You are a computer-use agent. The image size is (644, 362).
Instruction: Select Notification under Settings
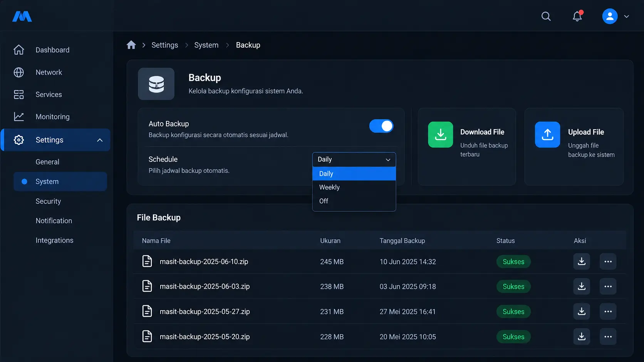(x=54, y=221)
